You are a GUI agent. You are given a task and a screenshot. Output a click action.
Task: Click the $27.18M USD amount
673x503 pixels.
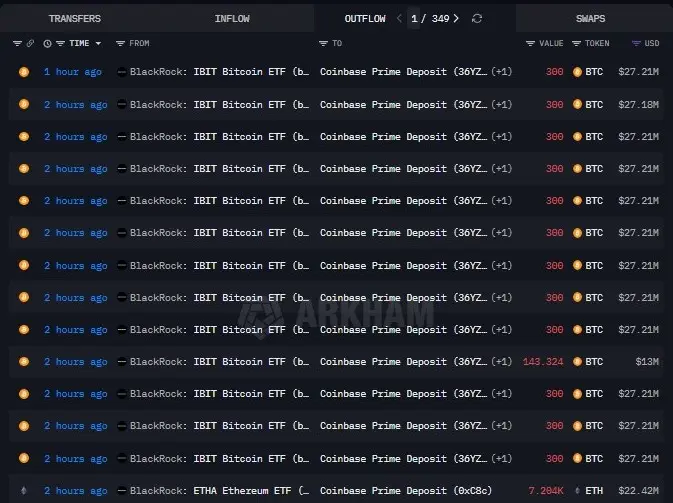click(638, 104)
